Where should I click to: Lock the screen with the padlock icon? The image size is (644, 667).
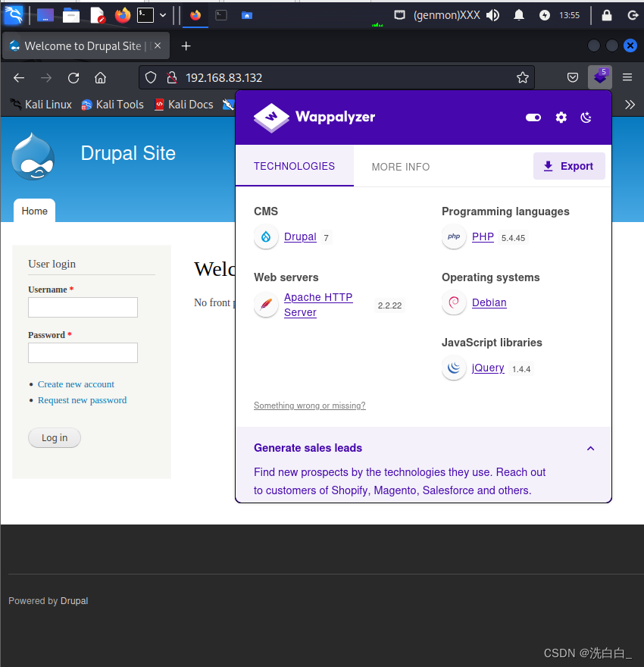coord(607,15)
